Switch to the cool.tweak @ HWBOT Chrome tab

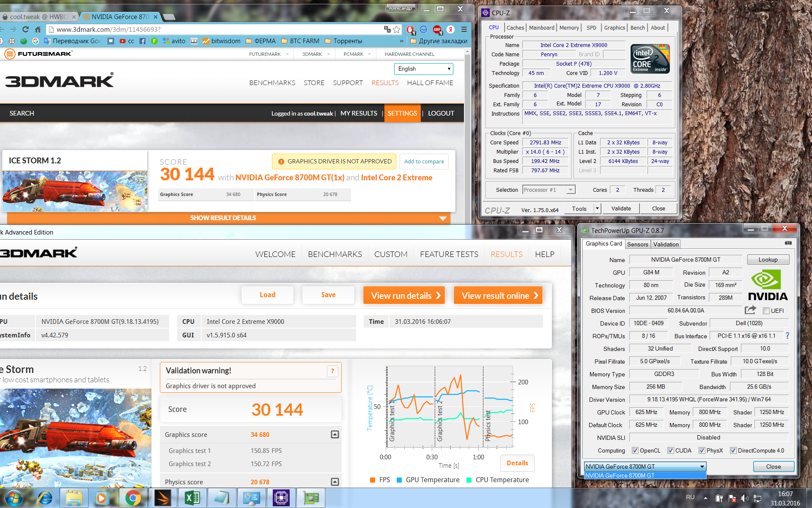pos(38,17)
